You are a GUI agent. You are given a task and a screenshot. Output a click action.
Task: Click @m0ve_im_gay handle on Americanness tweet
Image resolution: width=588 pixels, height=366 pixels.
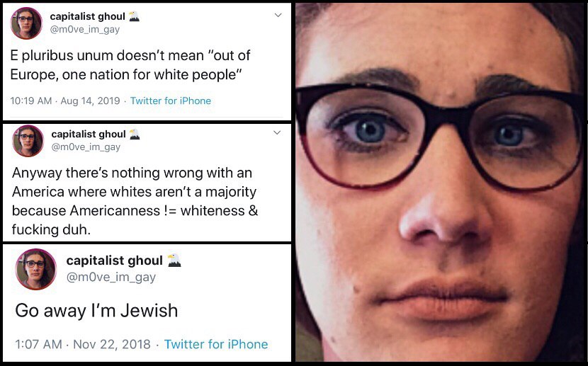pyautogui.click(x=86, y=147)
